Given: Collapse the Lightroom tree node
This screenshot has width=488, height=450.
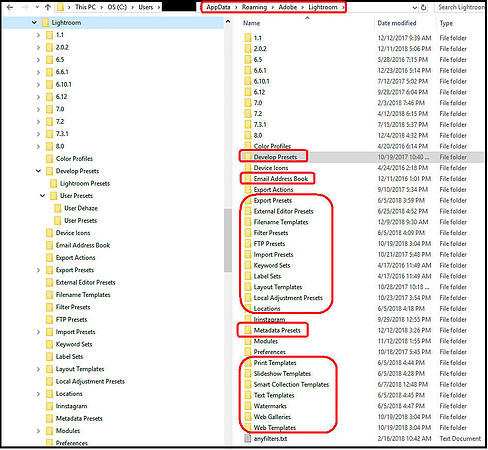Looking at the screenshot, I should point(34,23).
